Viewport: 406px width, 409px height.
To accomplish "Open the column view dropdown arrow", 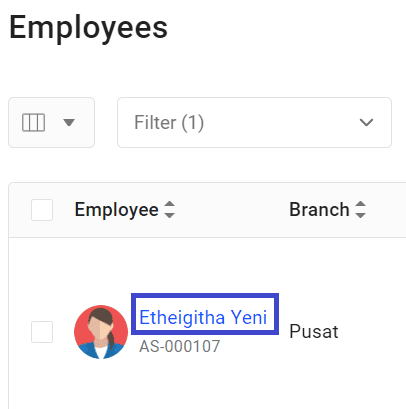I will click(69, 123).
